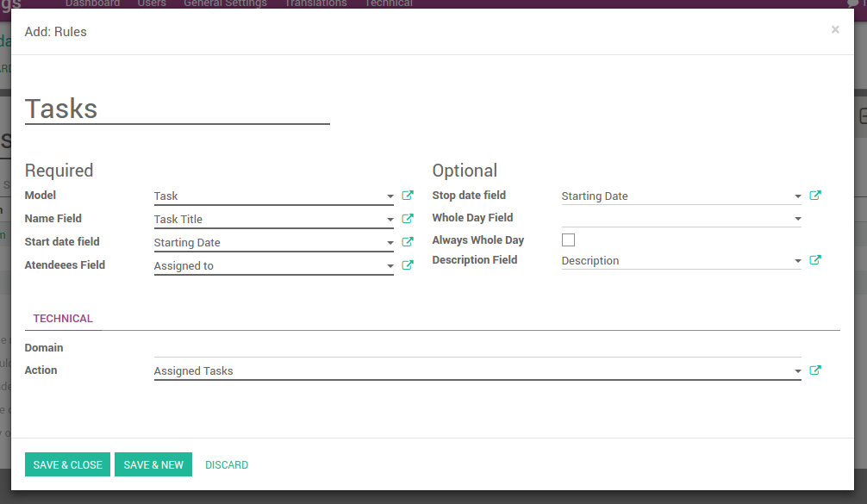Image resolution: width=867 pixels, height=504 pixels.
Task: Expand the Model dropdown showing Task
Action: [x=390, y=196]
